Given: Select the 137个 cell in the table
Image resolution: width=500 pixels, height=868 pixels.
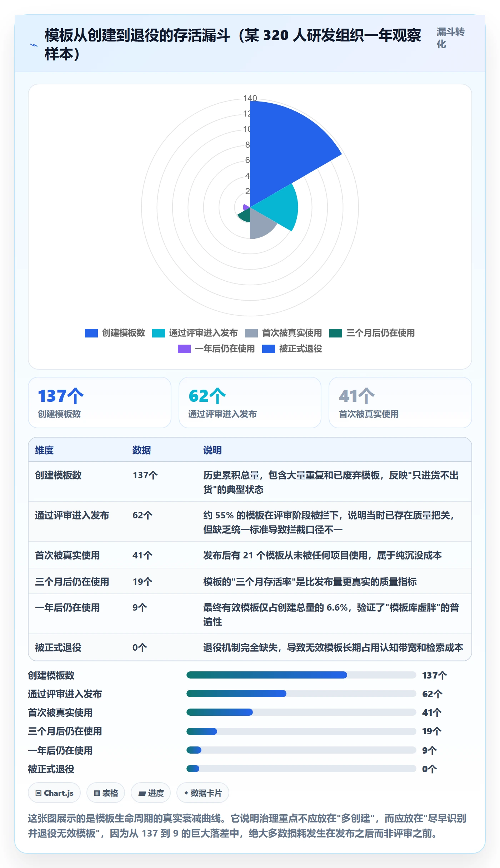Looking at the screenshot, I should tap(145, 475).
